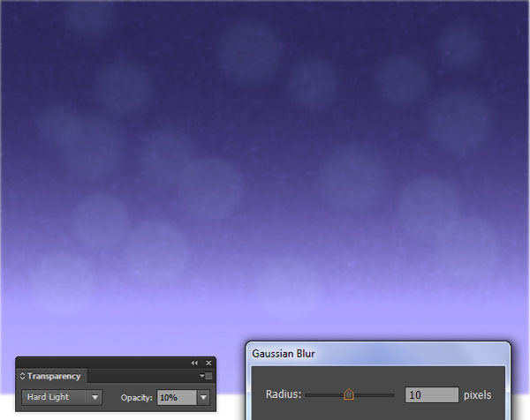This screenshot has width=530, height=420.
Task: Click the Radius label in Gaussian Blur
Action: (284, 394)
